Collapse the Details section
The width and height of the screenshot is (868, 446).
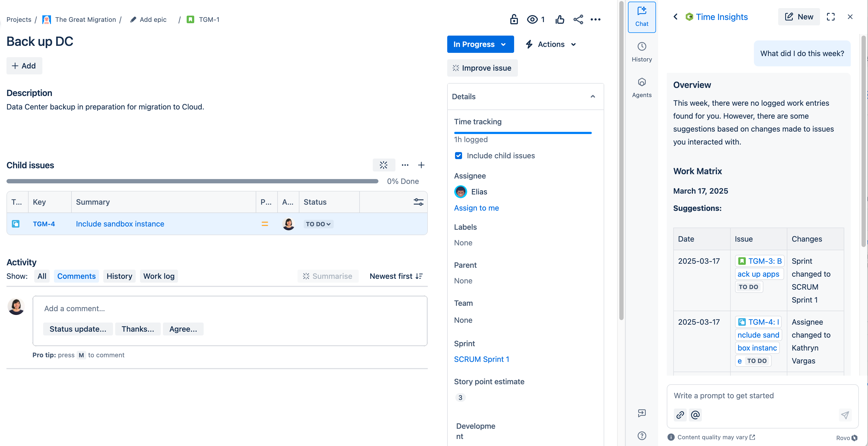592,97
